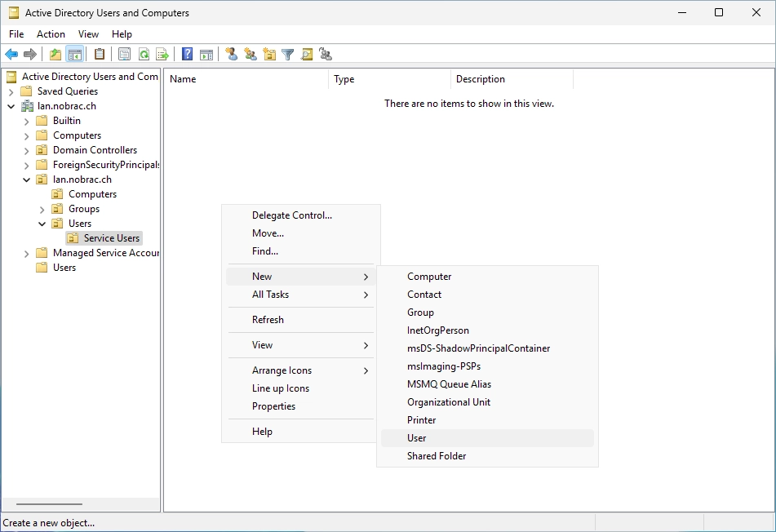Click Create new user toolbar icon
The height and width of the screenshot is (532, 776).
pos(231,54)
